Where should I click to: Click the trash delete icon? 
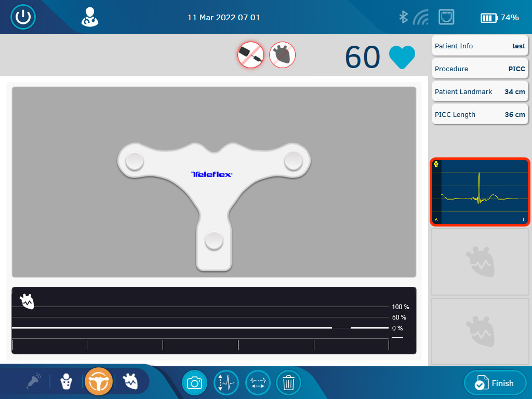coord(288,383)
